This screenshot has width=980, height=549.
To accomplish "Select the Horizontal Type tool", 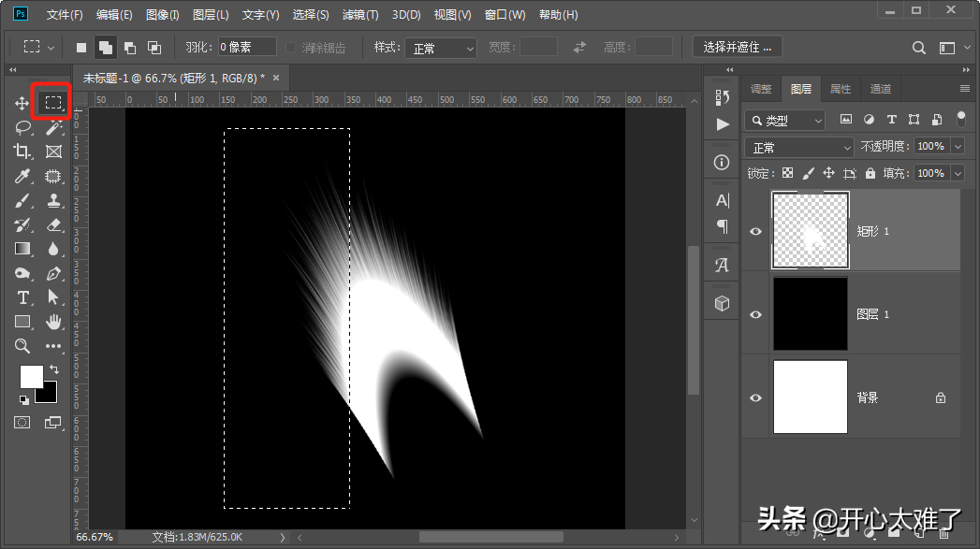I will pos(22,297).
